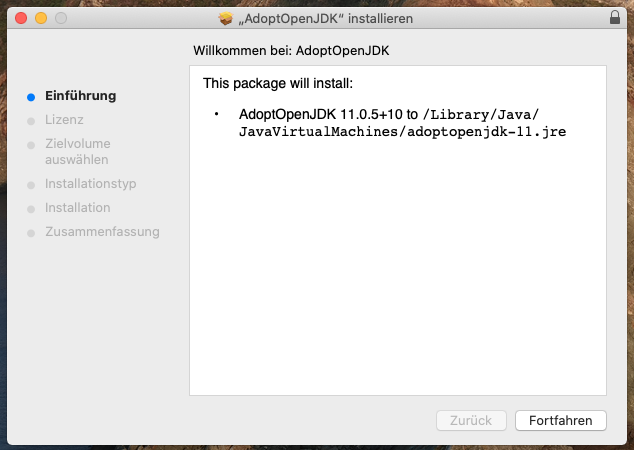This screenshot has height=450, width=634.
Task: Click the grey bullet beside Zusammenfassung
Action: [x=32, y=232]
